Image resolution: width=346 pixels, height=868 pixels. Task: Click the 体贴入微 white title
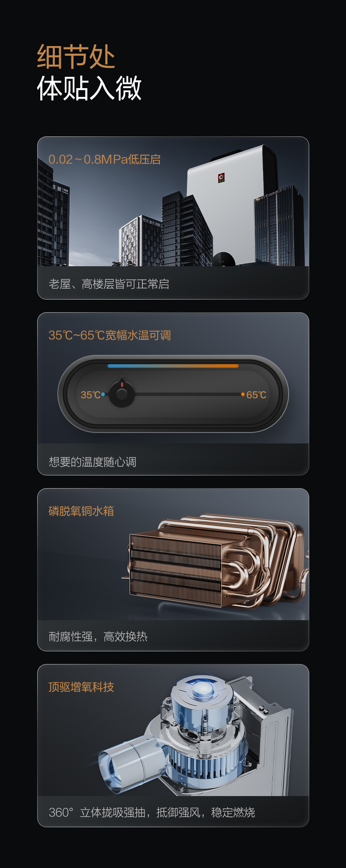click(x=89, y=88)
